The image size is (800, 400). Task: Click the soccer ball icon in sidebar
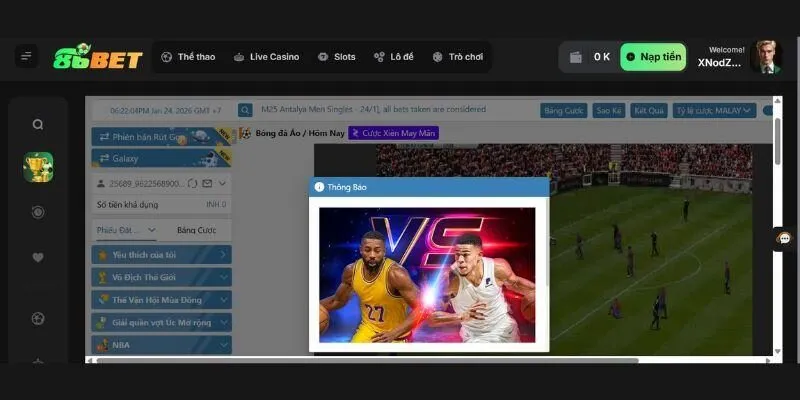point(38,319)
